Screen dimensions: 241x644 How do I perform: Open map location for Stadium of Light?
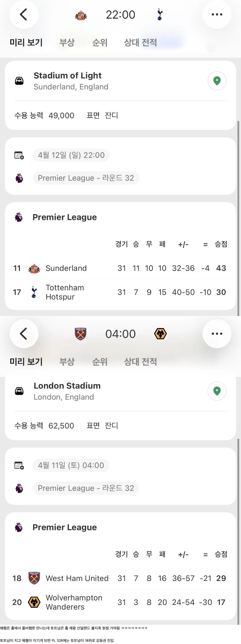(x=217, y=80)
